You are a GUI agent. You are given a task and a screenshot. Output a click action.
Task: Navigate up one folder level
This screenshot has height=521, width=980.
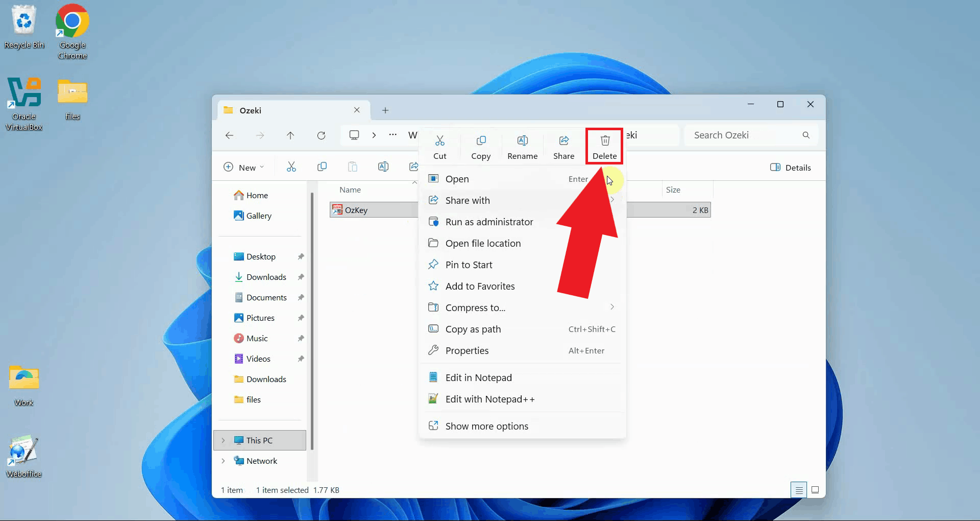pyautogui.click(x=290, y=135)
